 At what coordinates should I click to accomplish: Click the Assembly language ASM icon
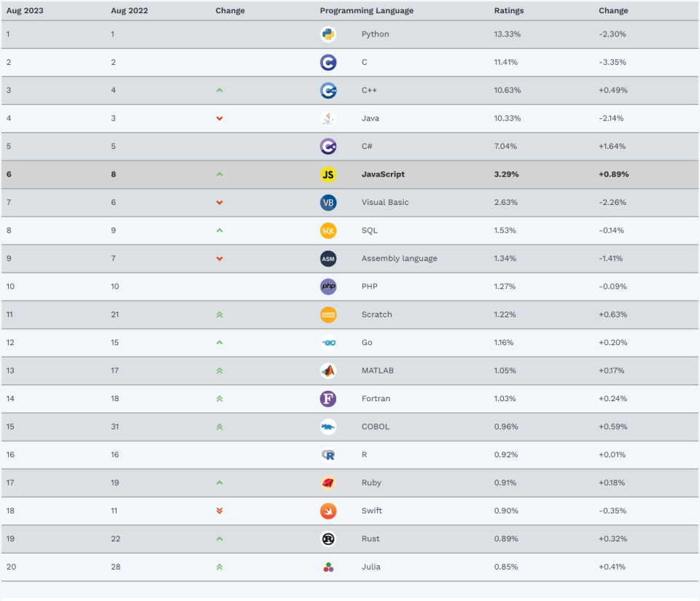(328, 259)
